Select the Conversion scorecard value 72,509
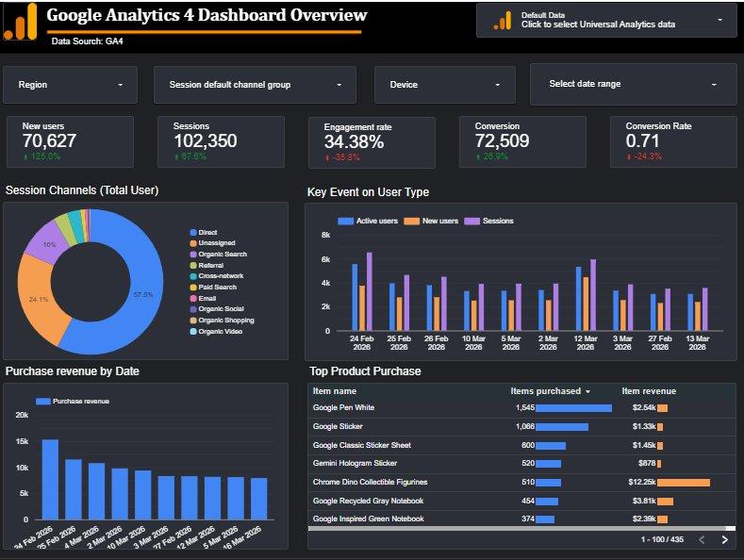Screen dimensions: 744x560 click(502, 141)
